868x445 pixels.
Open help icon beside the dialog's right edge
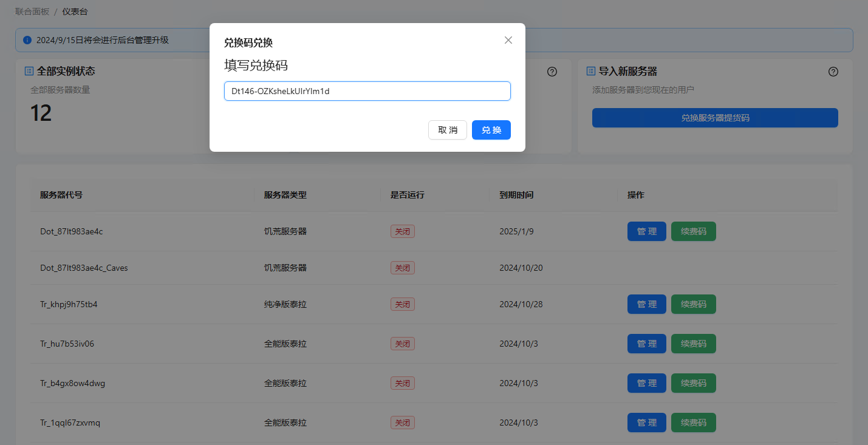point(552,72)
